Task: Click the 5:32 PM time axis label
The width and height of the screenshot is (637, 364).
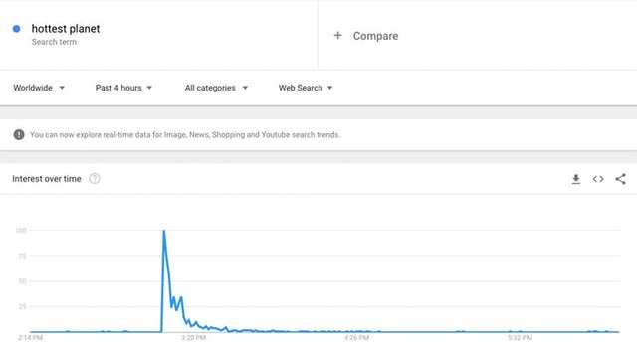Action: pos(520,337)
